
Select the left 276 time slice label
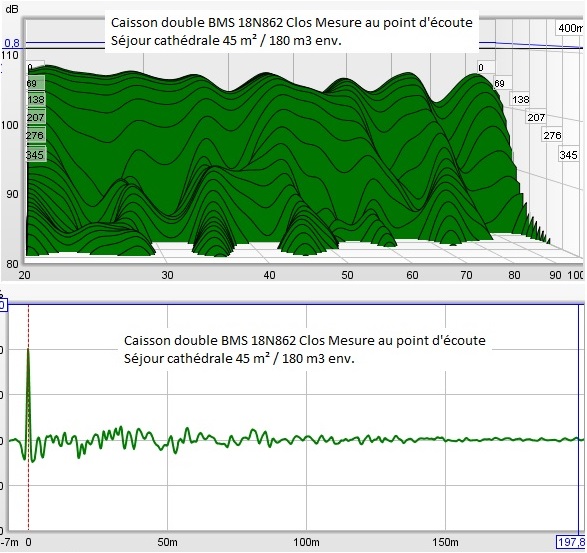[x=35, y=135]
